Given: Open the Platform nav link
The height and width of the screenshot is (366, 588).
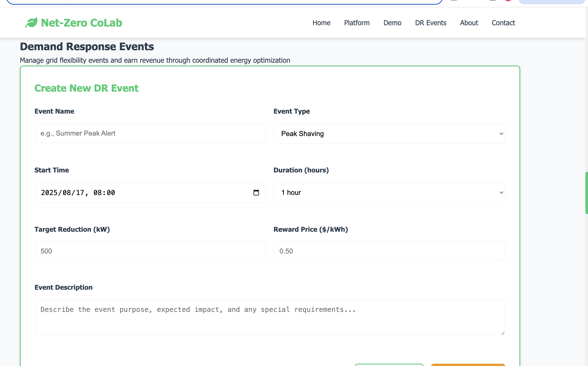Looking at the screenshot, I should 357,23.
